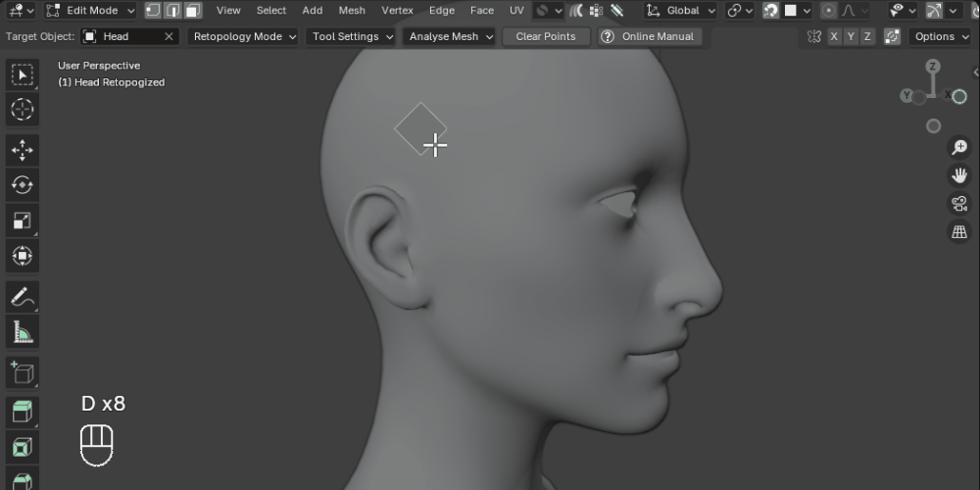Open the Mesh menu
This screenshot has height=490, width=980.
tap(352, 11)
